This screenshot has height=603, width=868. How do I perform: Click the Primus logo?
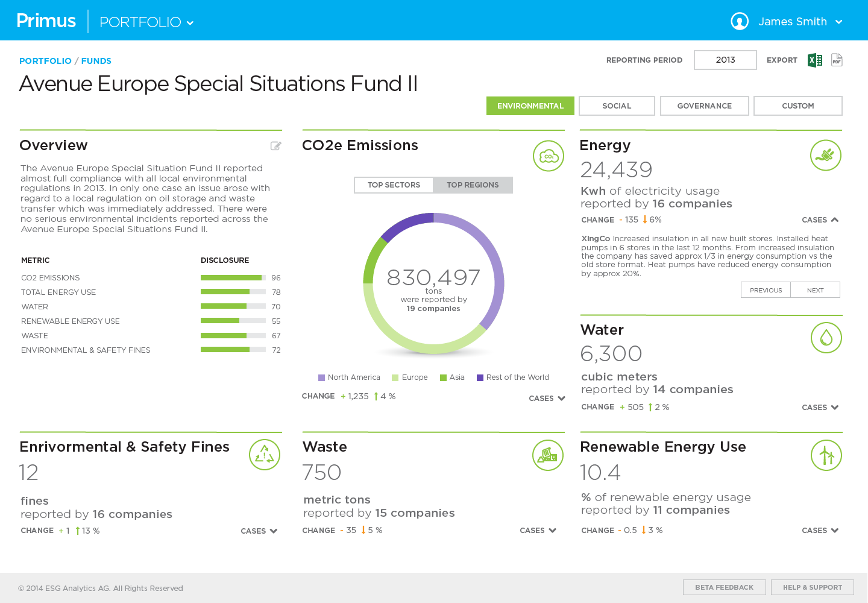point(46,21)
